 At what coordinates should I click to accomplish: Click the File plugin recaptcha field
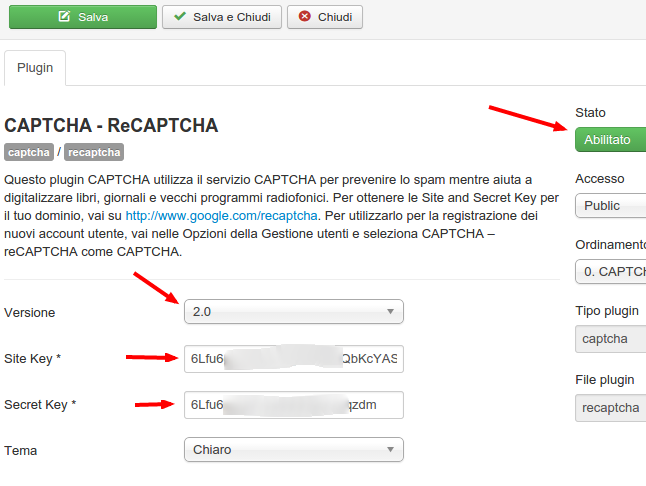pos(611,408)
